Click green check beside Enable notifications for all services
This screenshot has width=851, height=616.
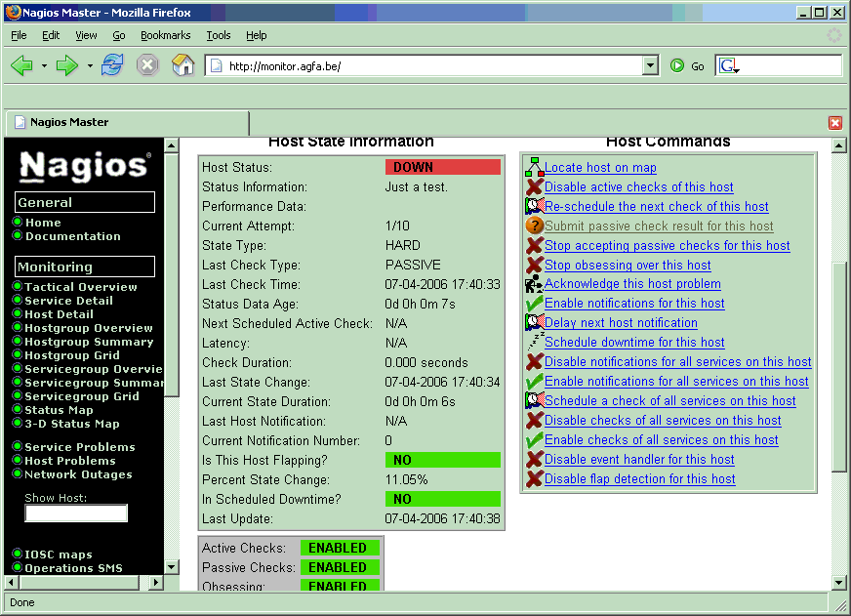pos(534,381)
